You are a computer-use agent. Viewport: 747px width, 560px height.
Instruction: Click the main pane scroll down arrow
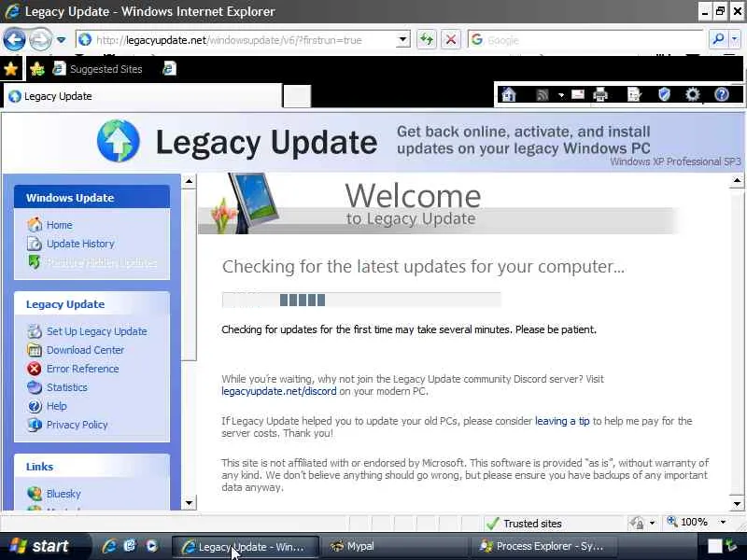click(737, 504)
